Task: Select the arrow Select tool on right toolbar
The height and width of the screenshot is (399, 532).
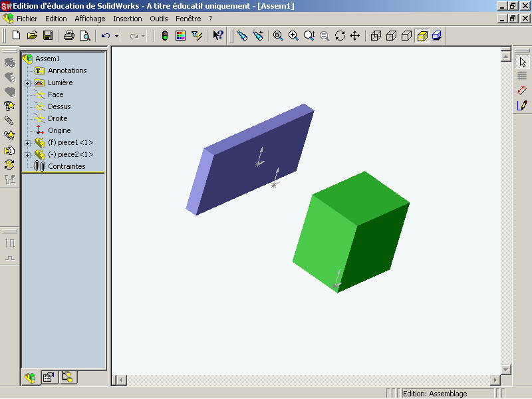Action: [522, 62]
